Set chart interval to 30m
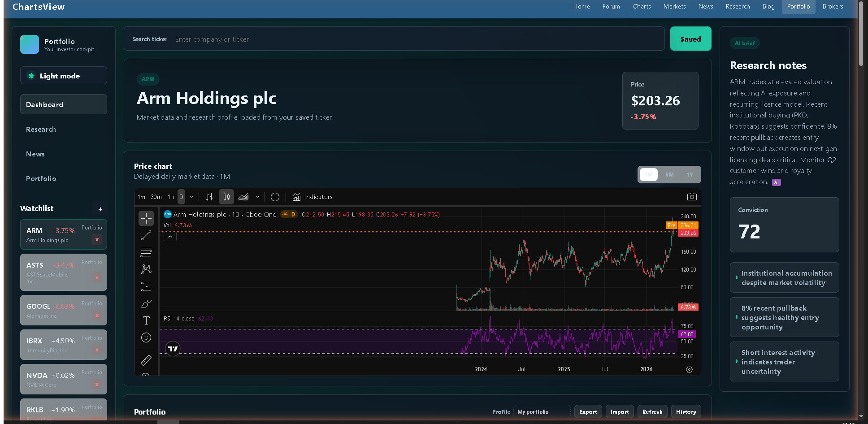This screenshot has width=868, height=424. tap(156, 197)
